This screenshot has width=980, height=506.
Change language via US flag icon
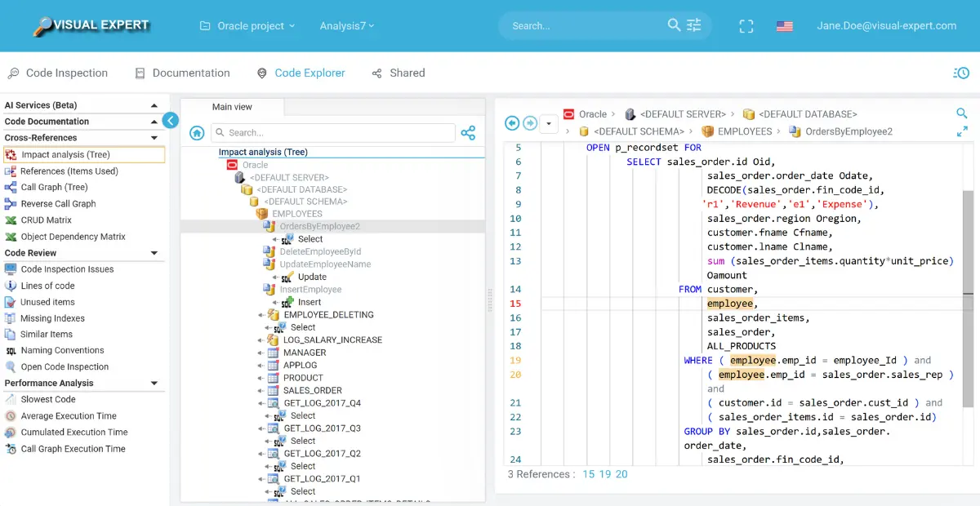coord(785,26)
